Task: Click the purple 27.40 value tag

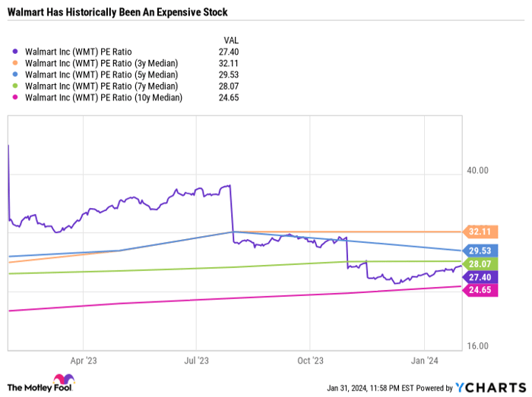Action: [479, 276]
